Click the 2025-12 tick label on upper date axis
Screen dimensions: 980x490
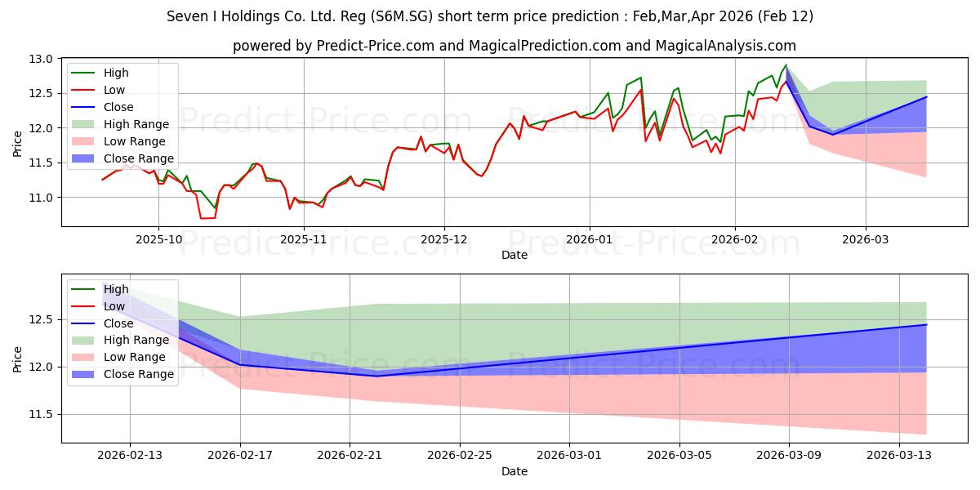click(444, 240)
